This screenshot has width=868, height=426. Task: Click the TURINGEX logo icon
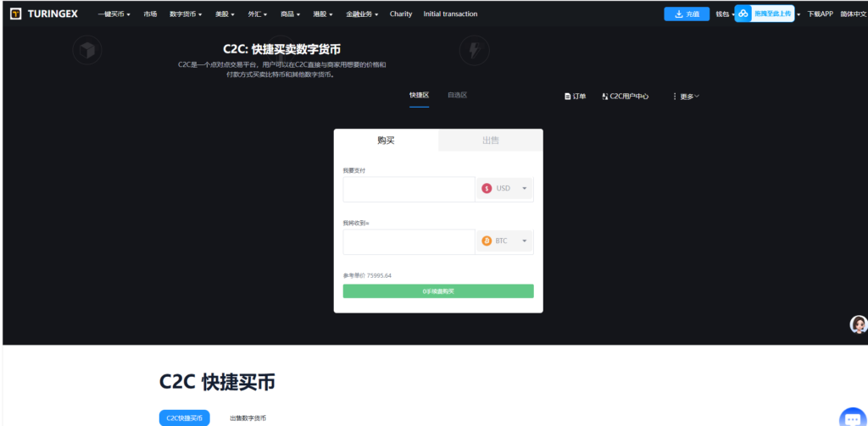click(x=16, y=14)
